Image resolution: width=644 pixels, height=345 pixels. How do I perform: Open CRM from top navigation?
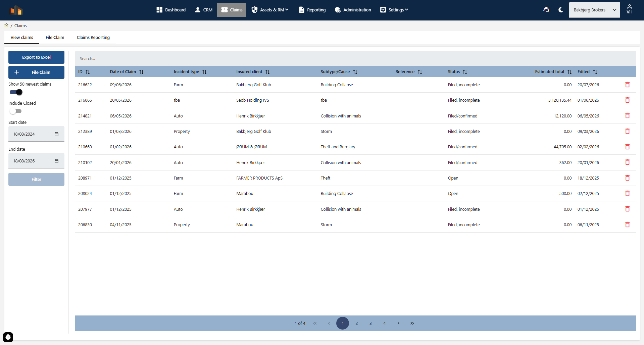[204, 10]
